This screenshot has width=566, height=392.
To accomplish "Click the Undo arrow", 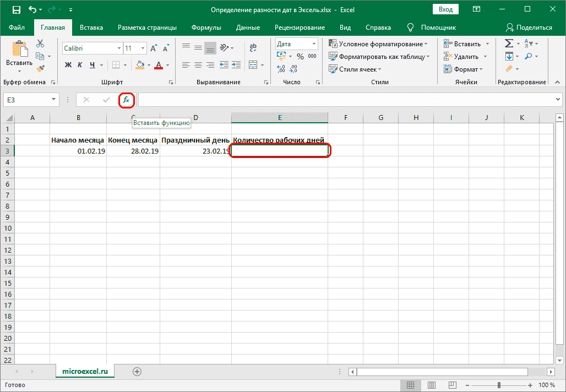I will point(32,10).
